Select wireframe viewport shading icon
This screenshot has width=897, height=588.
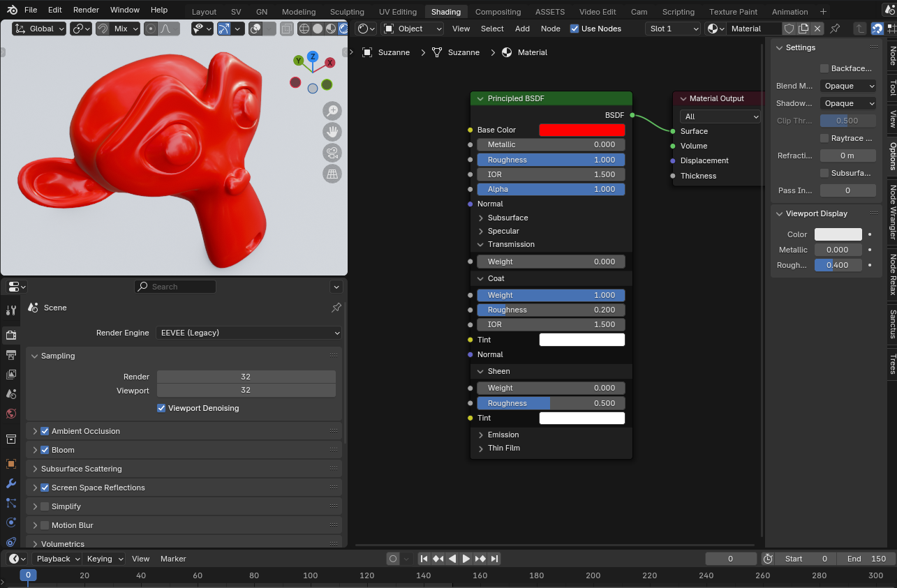(x=304, y=29)
